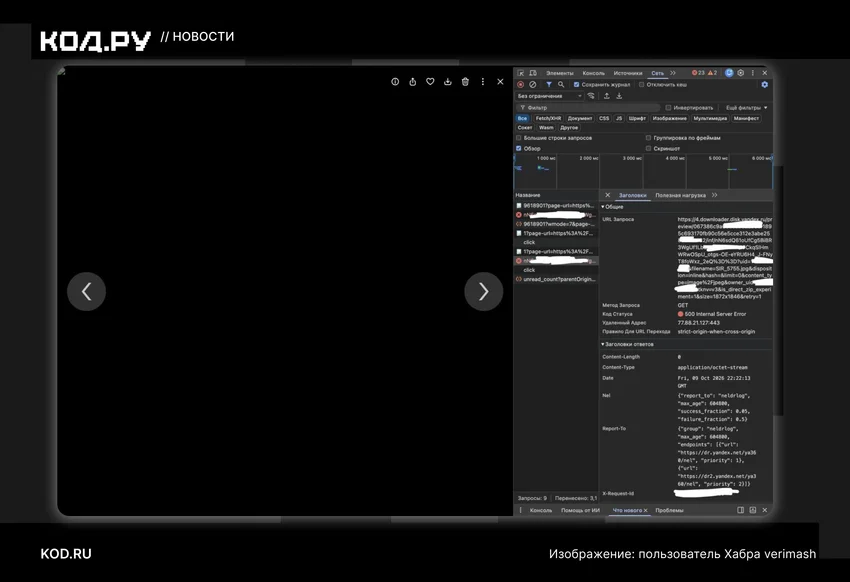Activate the DevTools element inspector icon

521,73
